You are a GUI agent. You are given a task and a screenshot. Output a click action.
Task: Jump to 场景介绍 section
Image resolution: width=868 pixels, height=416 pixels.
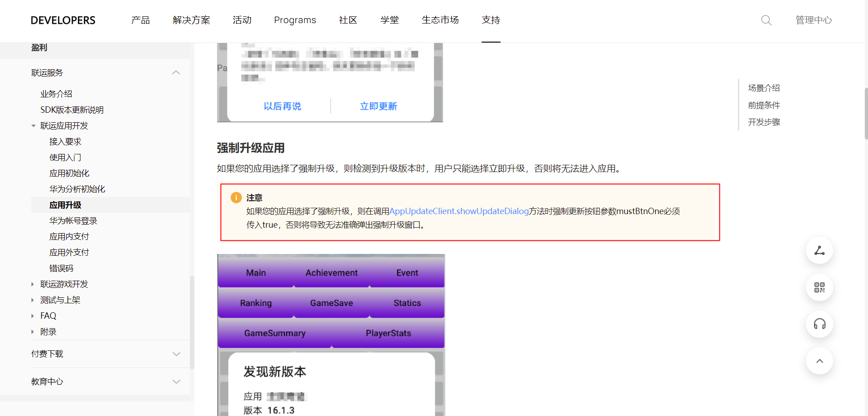(x=764, y=88)
